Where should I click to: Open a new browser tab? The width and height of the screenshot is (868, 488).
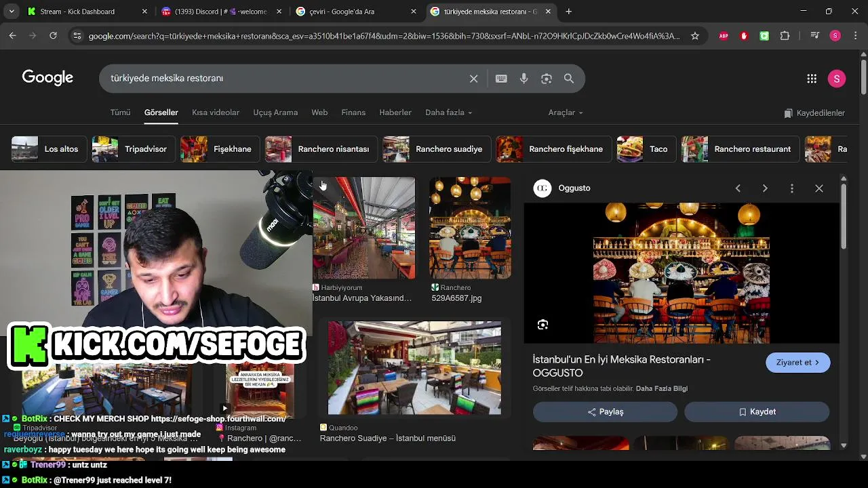click(x=569, y=12)
